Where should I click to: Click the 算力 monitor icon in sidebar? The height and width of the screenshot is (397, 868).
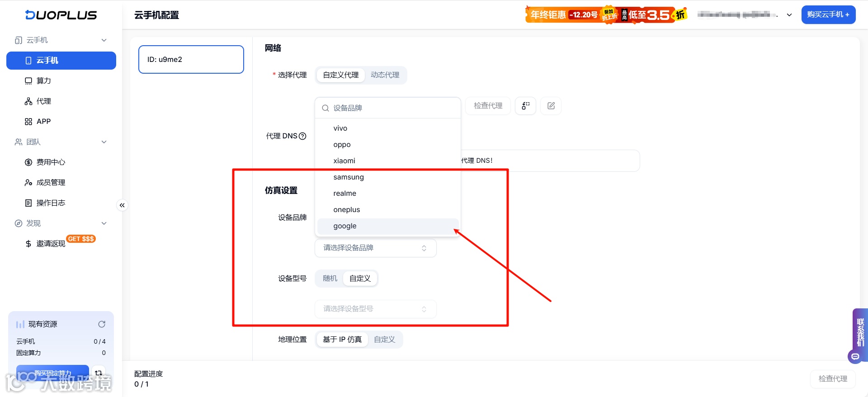(x=28, y=81)
